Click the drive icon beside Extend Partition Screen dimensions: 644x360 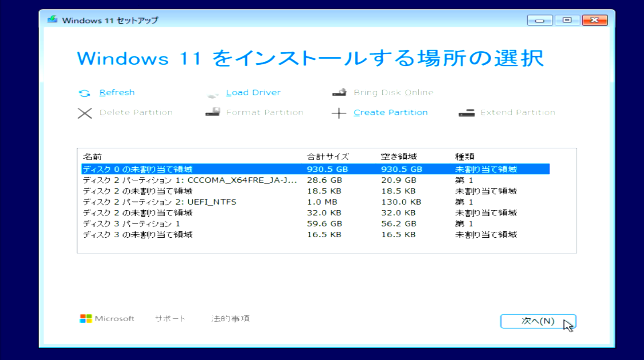(467, 113)
